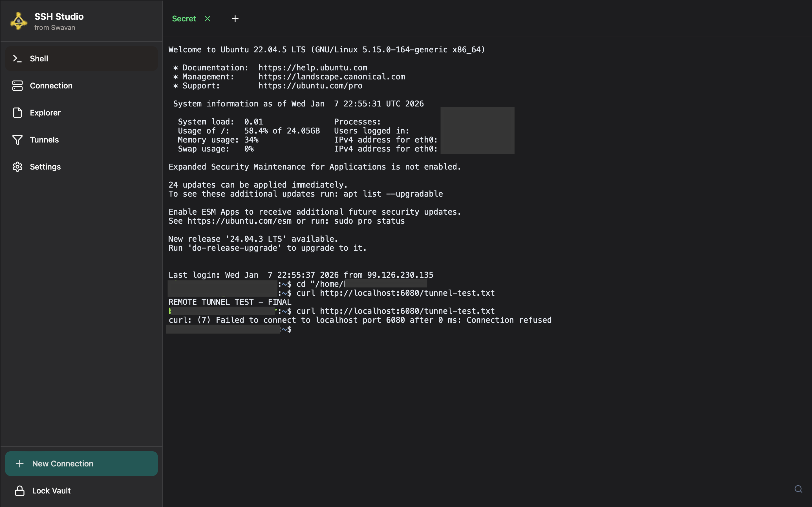Click the Explorer file page icon
Viewport: 812px width, 507px height.
(17, 113)
